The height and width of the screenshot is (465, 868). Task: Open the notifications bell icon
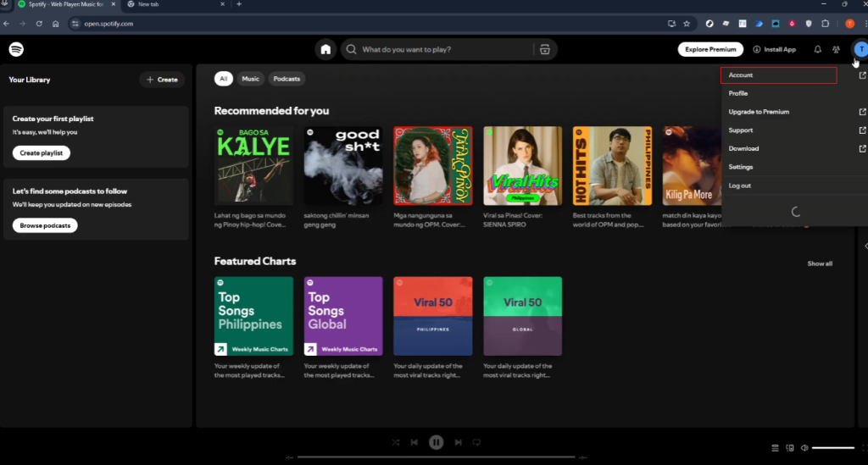click(817, 49)
